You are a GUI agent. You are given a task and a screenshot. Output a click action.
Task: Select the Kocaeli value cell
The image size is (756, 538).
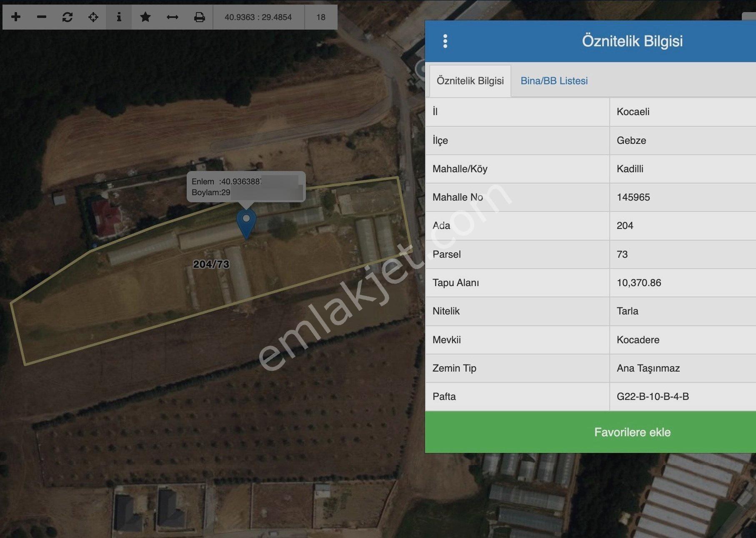pos(683,112)
